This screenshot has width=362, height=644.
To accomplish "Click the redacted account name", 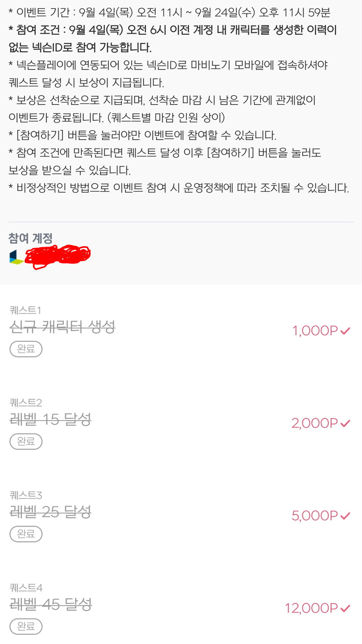I will (x=58, y=256).
